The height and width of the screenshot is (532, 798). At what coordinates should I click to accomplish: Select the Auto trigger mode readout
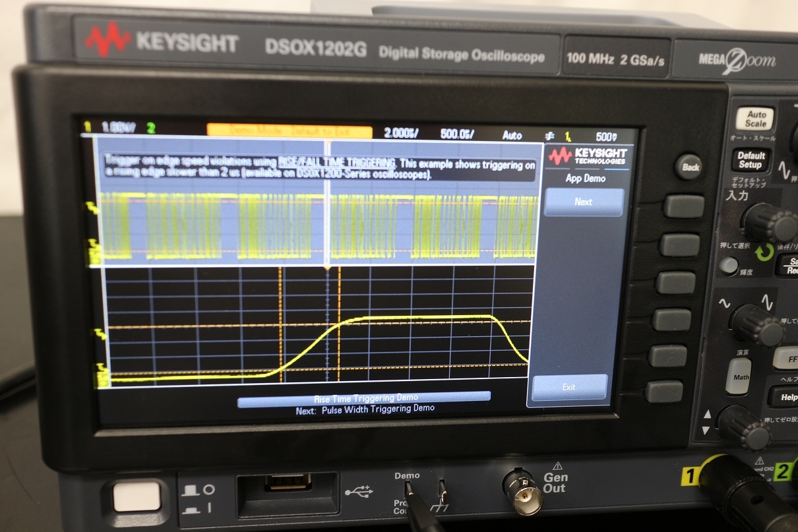[512, 135]
